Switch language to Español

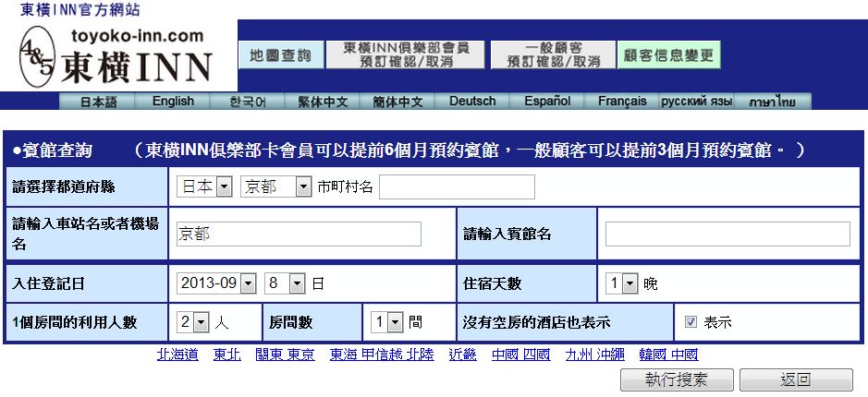pos(547,102)
